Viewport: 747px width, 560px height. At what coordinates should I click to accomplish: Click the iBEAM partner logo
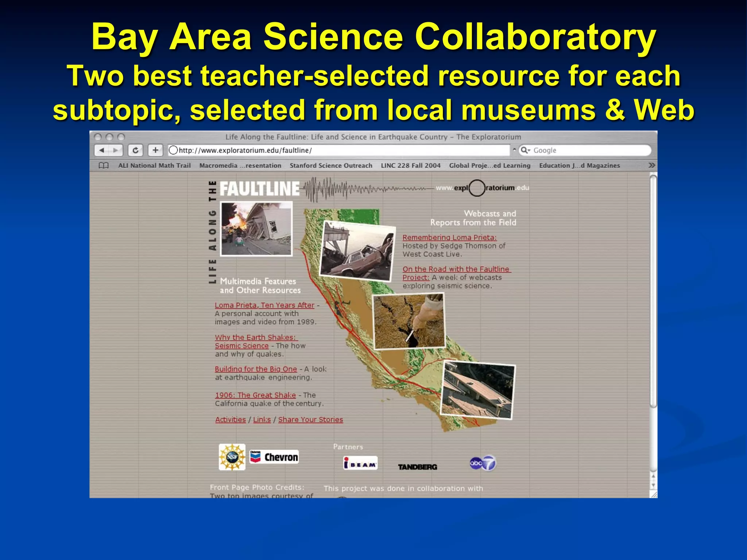(x=360, y=463)
